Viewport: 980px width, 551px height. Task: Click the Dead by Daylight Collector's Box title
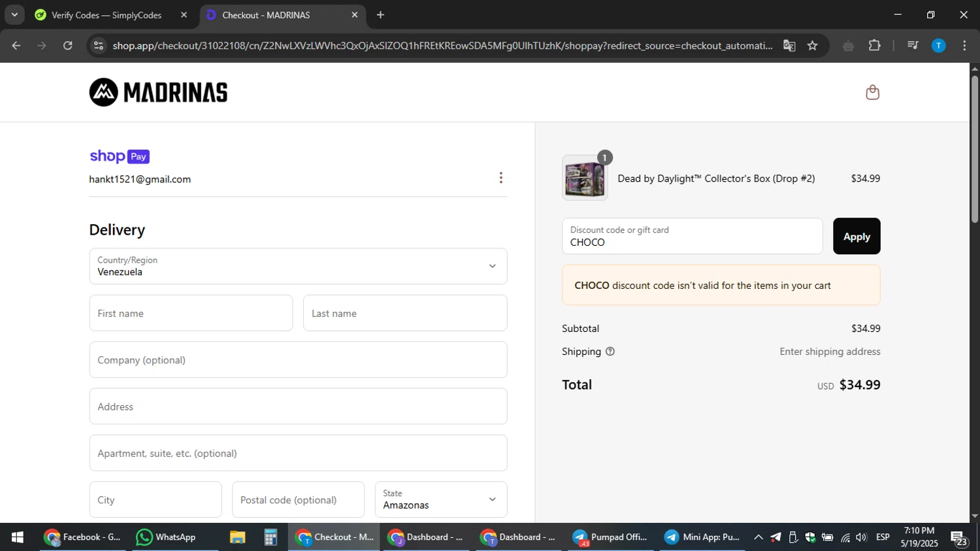pyautogui.click(x=716, y=178)
